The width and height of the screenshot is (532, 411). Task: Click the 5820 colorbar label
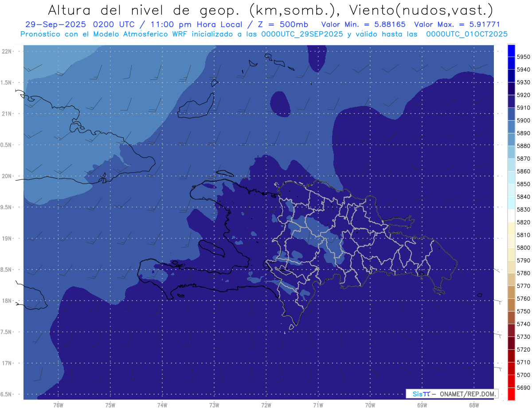click(523, 222)
